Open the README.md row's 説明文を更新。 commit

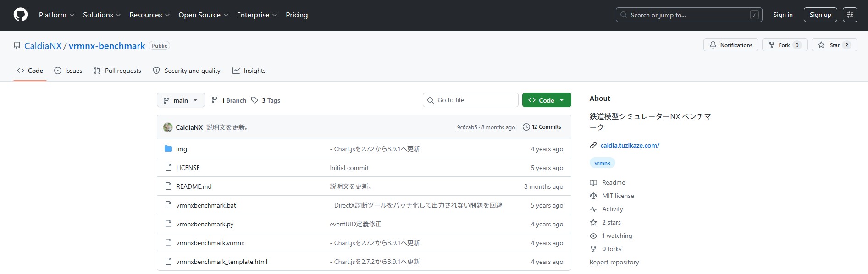click(352, 186)
